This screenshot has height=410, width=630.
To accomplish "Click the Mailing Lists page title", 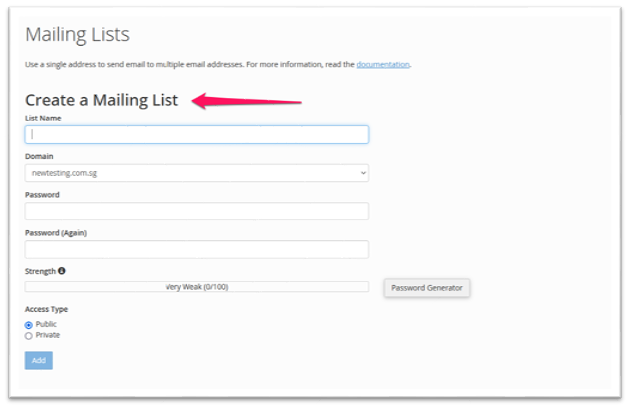I will tap(77, 35).
